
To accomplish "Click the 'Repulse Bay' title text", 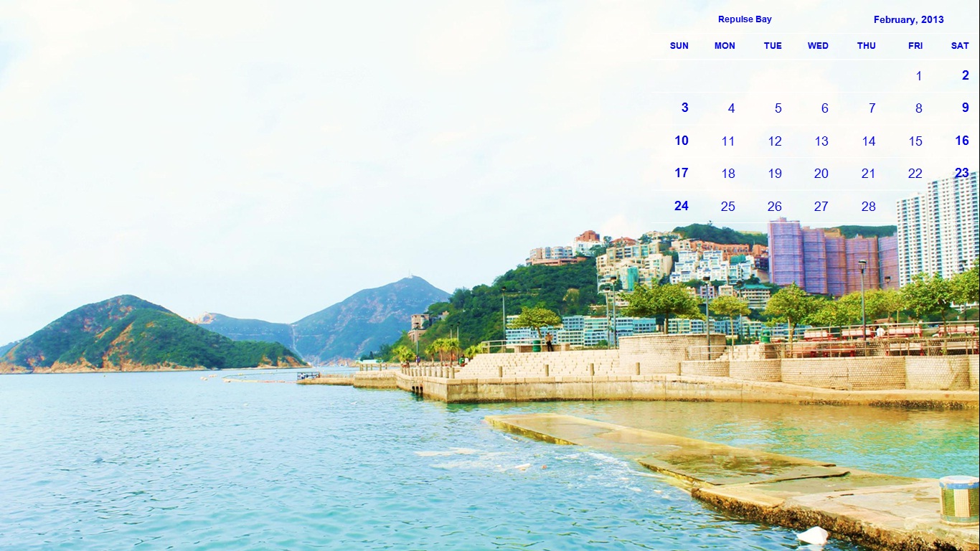I will 745,19.
